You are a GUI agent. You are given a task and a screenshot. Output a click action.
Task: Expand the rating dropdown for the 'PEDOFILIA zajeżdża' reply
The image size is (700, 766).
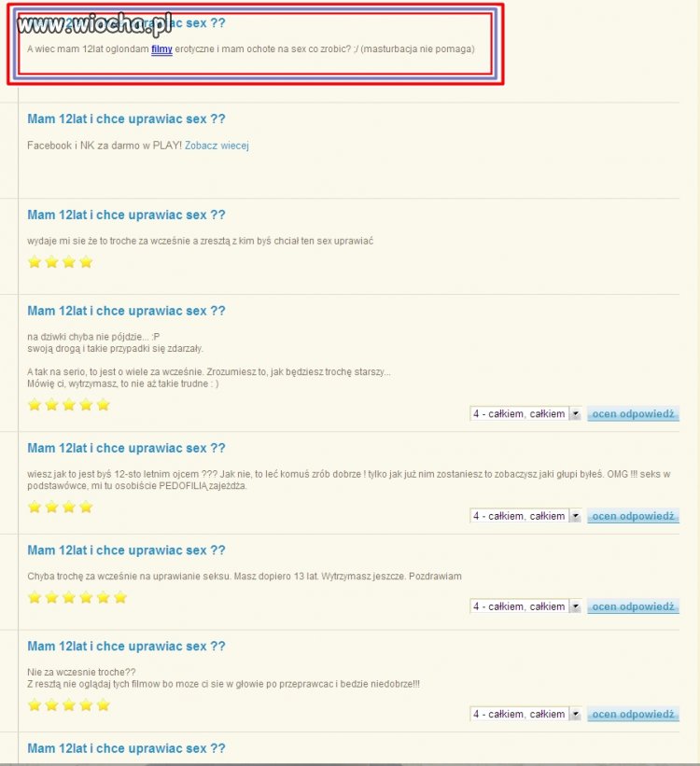(525, 516)
